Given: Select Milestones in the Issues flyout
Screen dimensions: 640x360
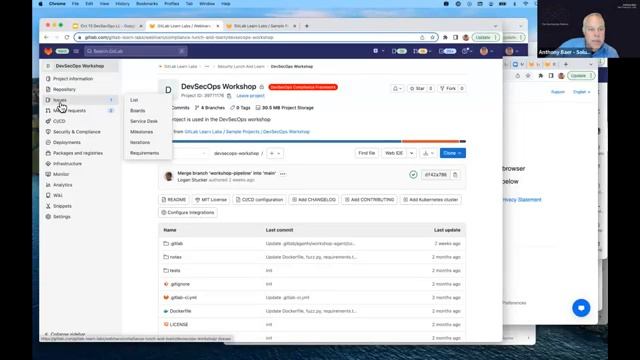Looking at the screenshot, I should click(x=141, y=132).
